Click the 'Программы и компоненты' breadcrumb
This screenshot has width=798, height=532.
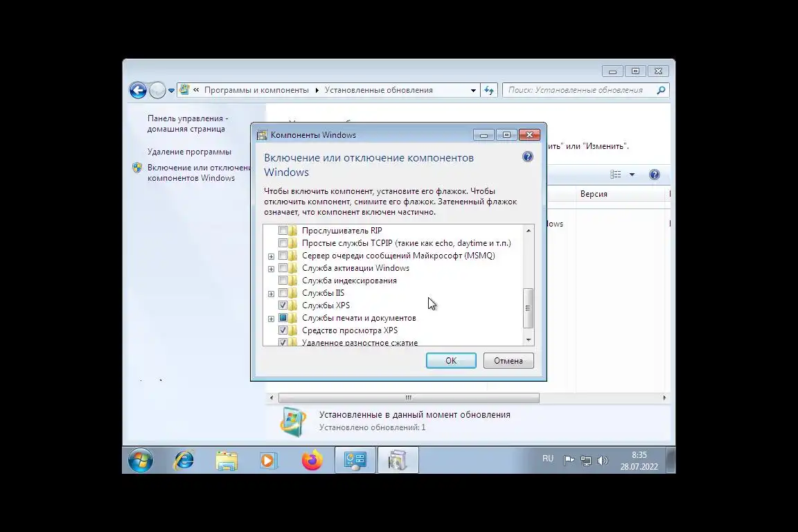pos(256,90)
